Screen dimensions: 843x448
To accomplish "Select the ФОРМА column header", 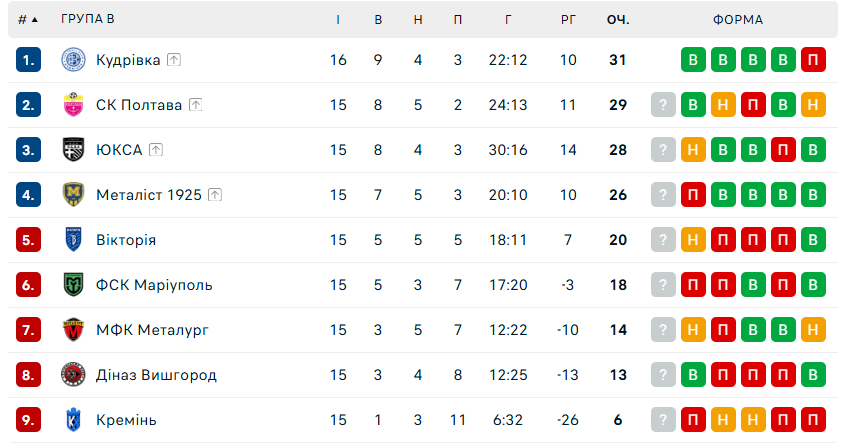I will point(738,19).
